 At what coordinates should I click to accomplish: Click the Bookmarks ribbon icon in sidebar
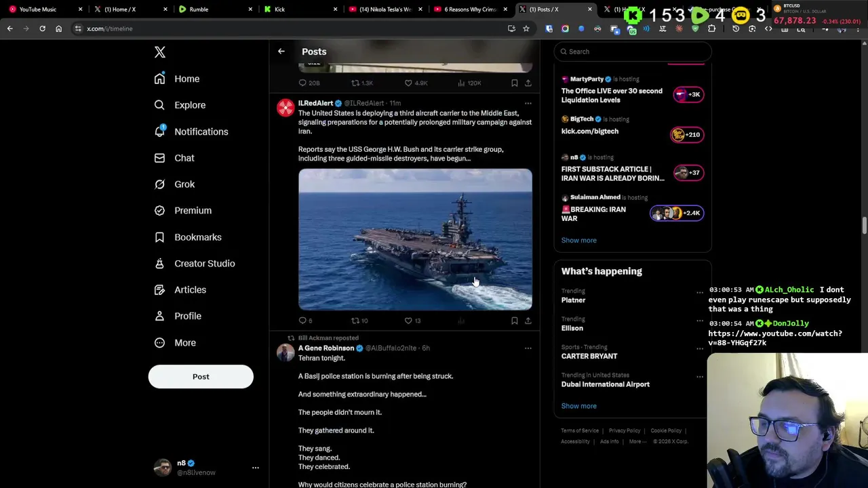pos(159,237)
